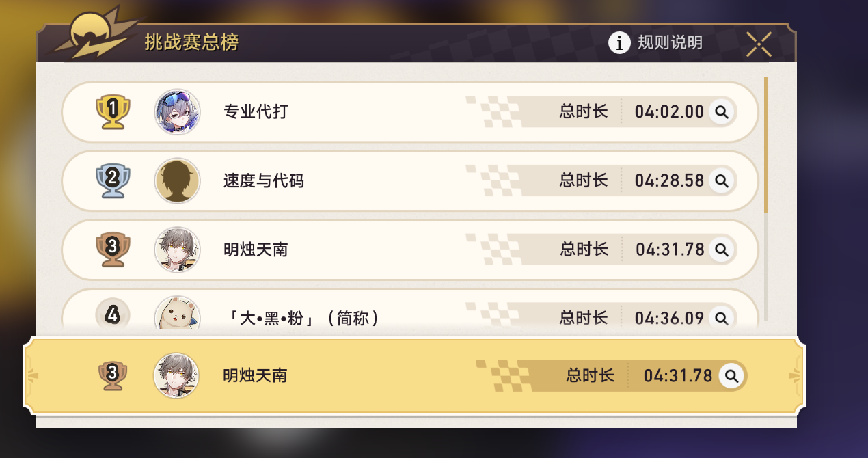Click the leaderboard vertical scrollbar thumb
This screenshot has width=868, height=458.
[x=765, y=145]
